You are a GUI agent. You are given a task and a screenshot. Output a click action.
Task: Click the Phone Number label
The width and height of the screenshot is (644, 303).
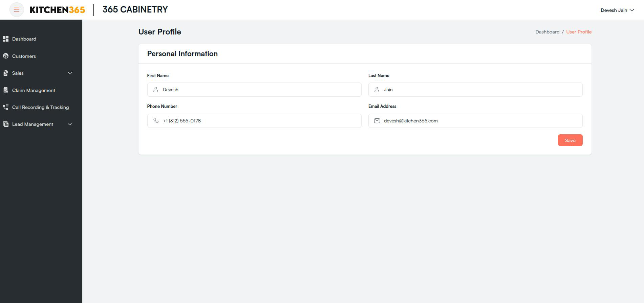162,106
